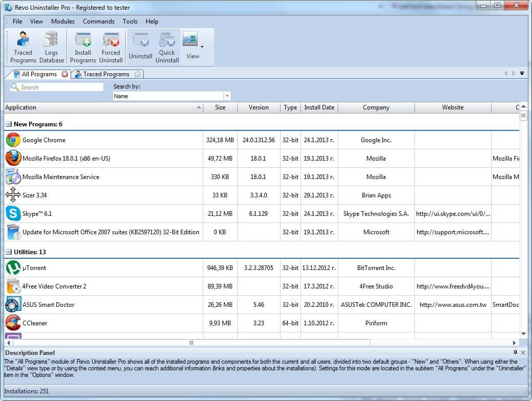Expand the View button dropdown arrow
Screen dimensions: 532x401
[x=202, y=47]
